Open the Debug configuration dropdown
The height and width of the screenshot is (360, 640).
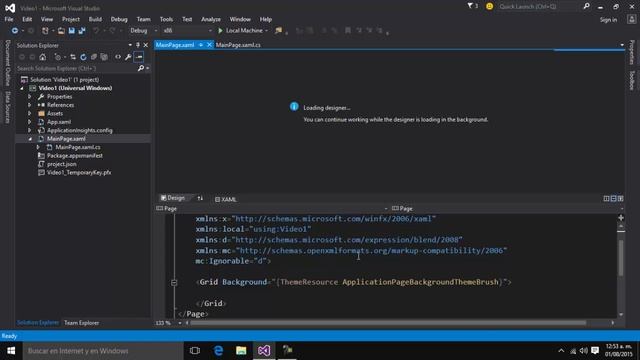(x=156, y=31)
